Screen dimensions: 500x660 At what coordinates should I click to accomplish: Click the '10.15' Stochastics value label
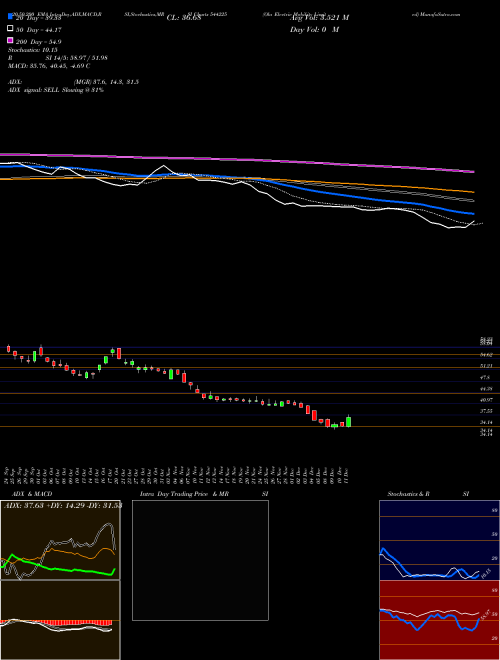click(x=486, y=573)
